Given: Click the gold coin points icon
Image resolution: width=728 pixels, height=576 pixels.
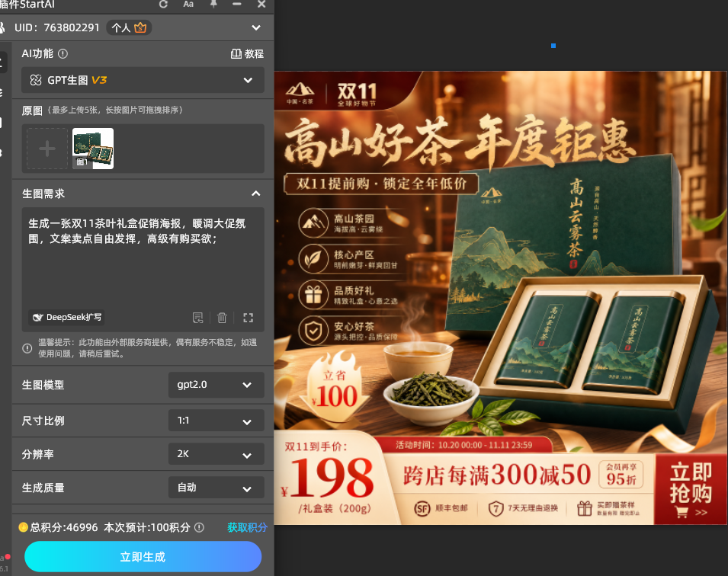Looking at the screenshot, I should tap(23, 527).
